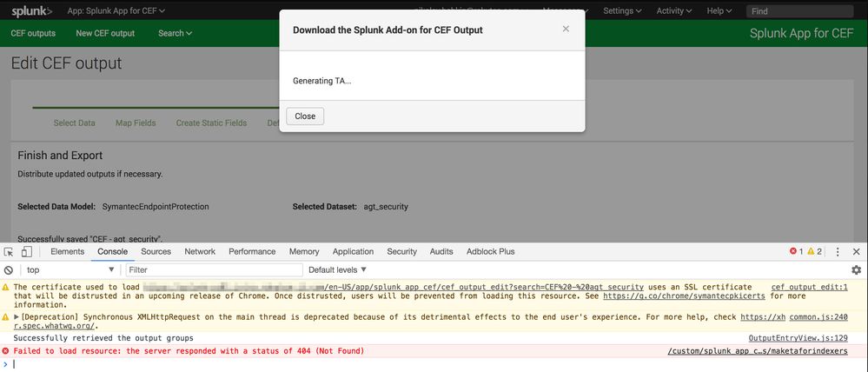Open the Application tab
868x372 pixels.
353,251
